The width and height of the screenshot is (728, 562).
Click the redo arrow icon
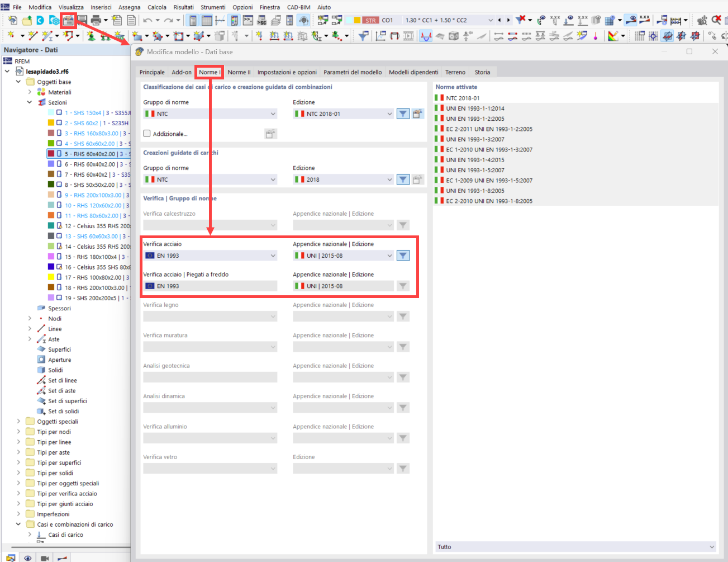(168, 20)
